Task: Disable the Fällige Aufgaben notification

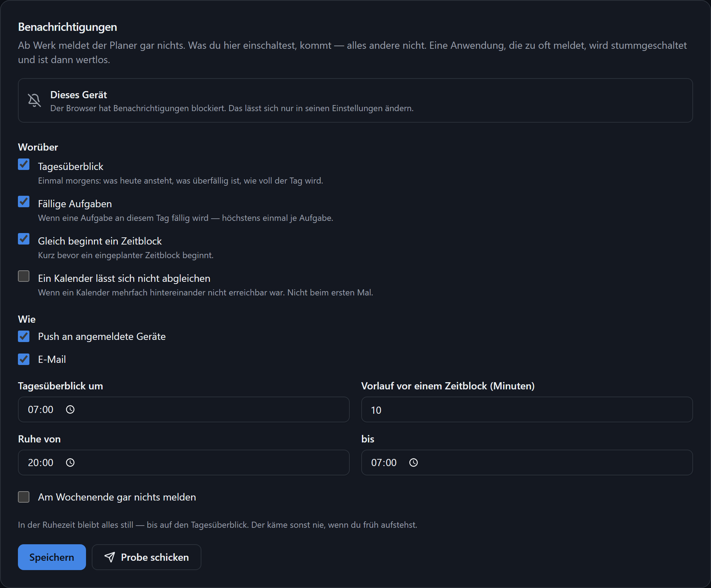Action: point(24,202)
